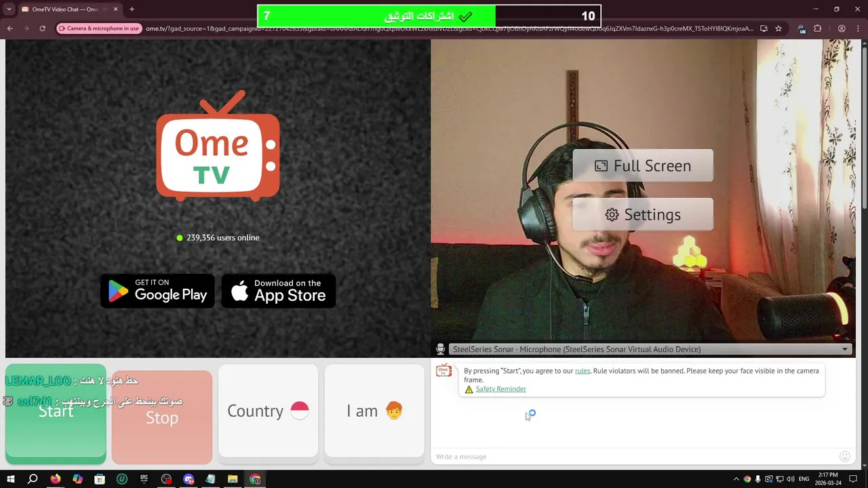This screenshot has width=868, height=488.
Task: Click the install app icon in address bar
Action: (764, 28)
